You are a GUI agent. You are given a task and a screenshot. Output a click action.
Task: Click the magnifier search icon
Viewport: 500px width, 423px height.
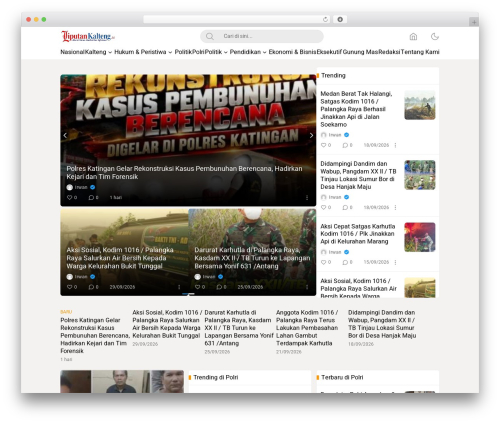coord(210,36)
